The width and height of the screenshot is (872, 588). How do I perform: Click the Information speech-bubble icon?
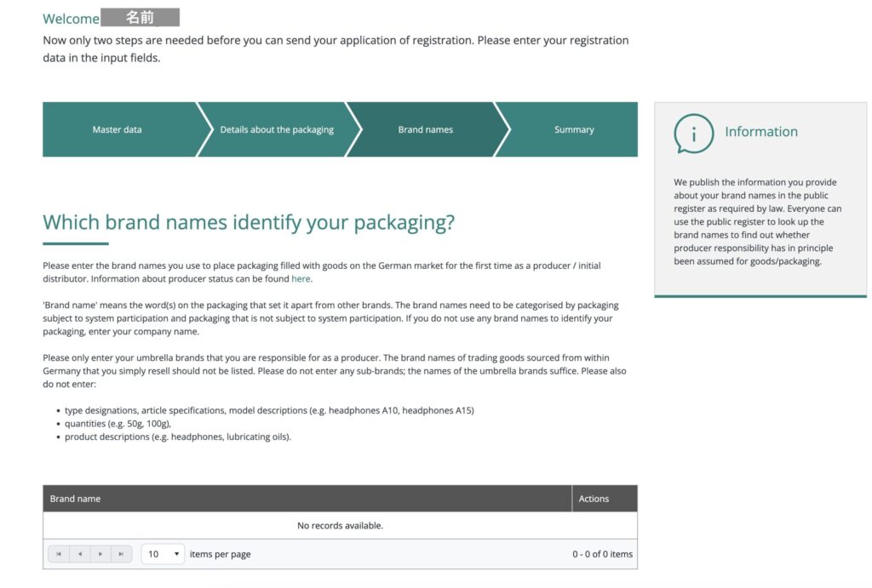[693, 133]
